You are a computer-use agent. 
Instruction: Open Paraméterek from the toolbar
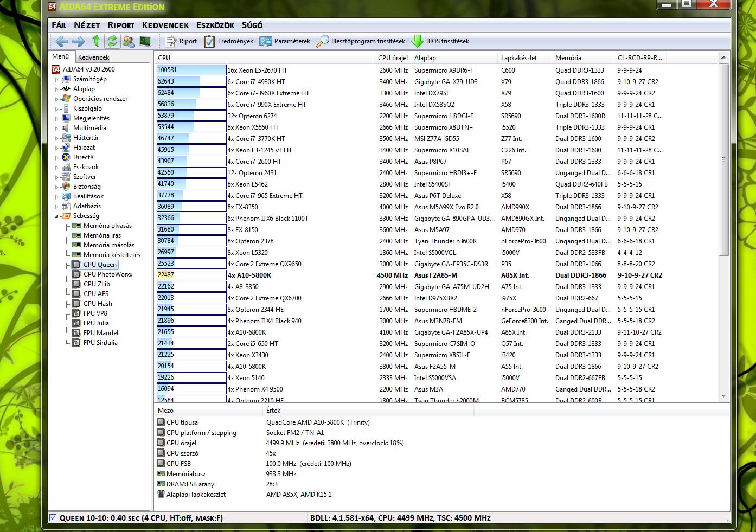[x=285, y=41]
